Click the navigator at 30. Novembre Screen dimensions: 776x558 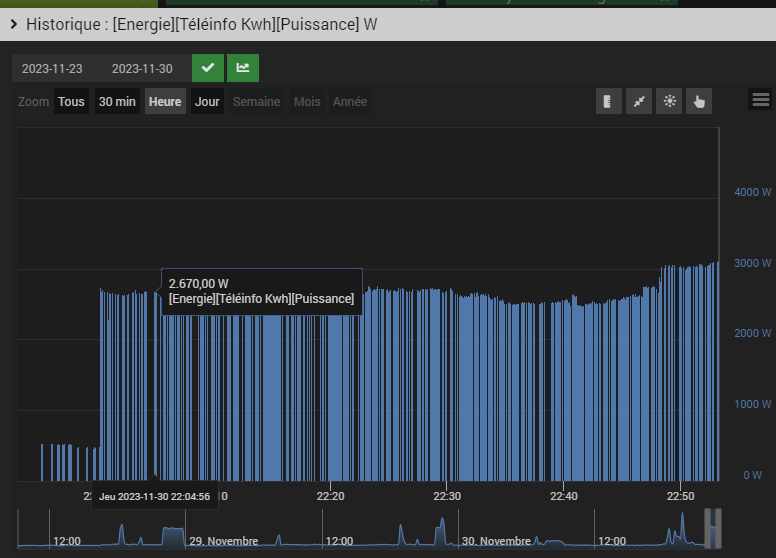point(497,541)
